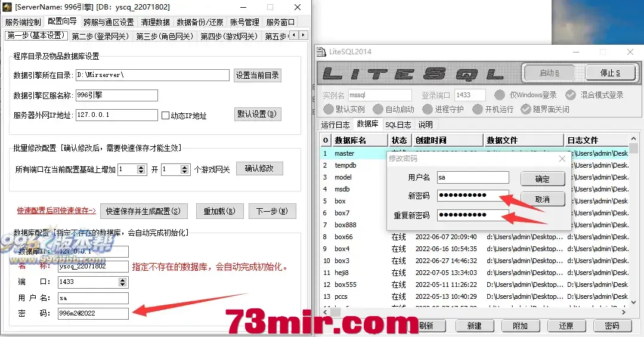Image resolution: width=644 pixels, height=337 pixels.
Task: Click database 用户名 sa field
Action: [x=93, y=298]
